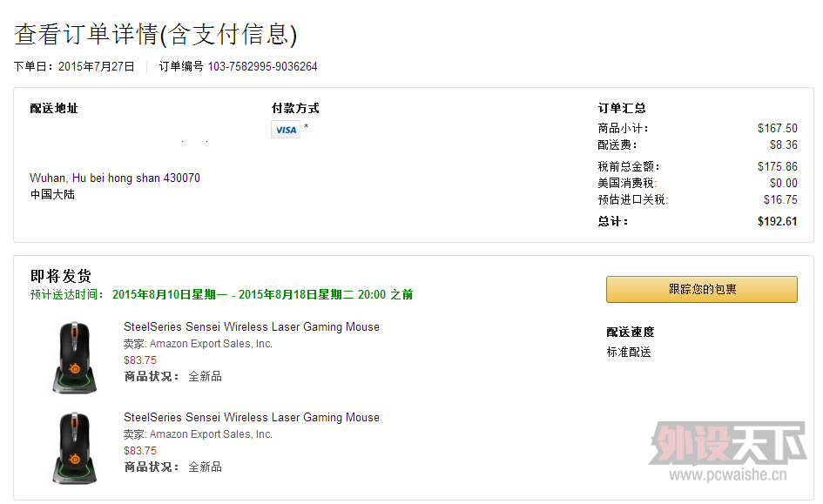
Task: Open first SteelSeries Sensei mouse product image
Action: (75, 357)
